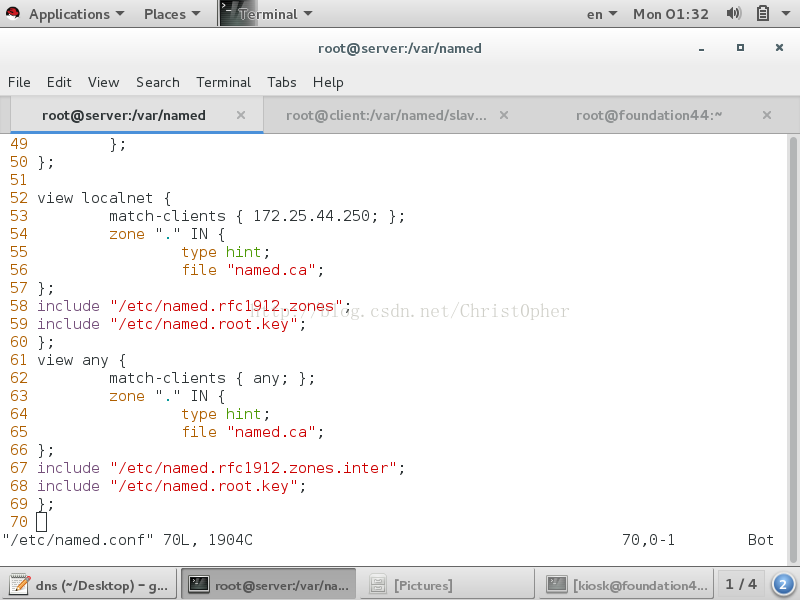The image size is (800, 600).
Task: Click the file cabinet icon of Pictures item
Action: [x=378, y=585]
